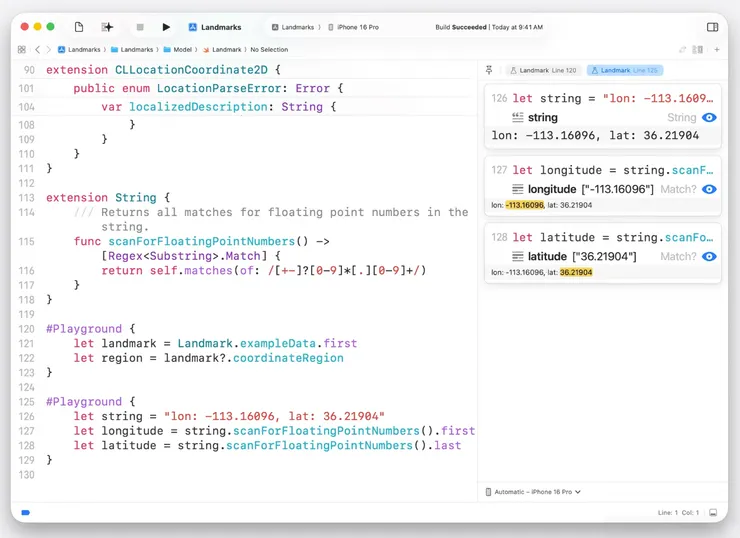Click the blue indicator in bottom-left status bar
Viewport: 740px width, 538px height.
(26, 512)
